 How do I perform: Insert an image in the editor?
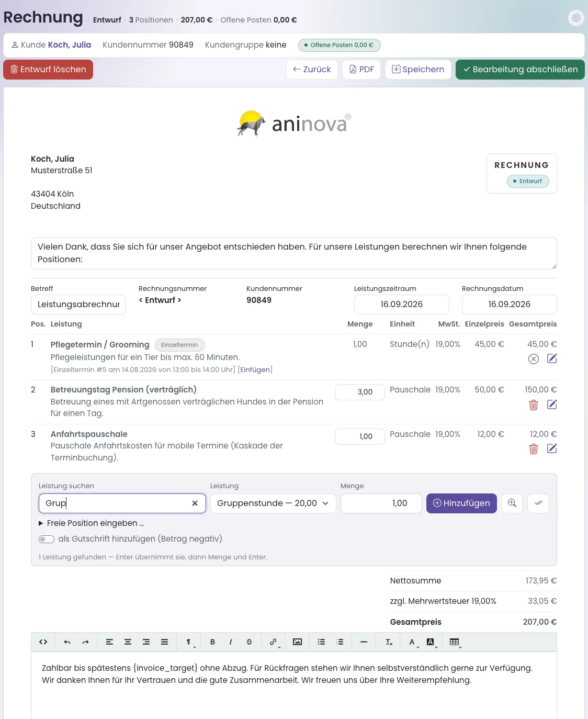click(297, 642)
